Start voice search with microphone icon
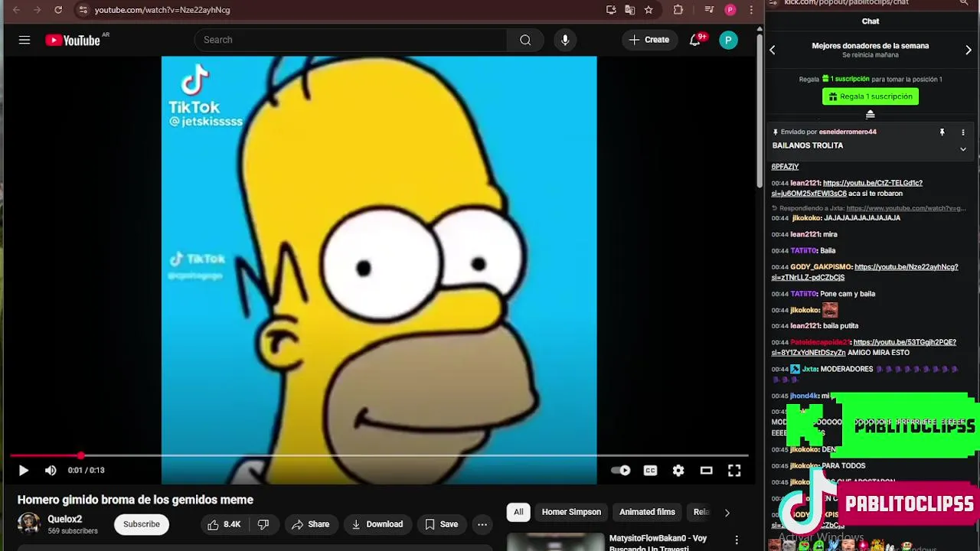980x551 pixels. 565,40
